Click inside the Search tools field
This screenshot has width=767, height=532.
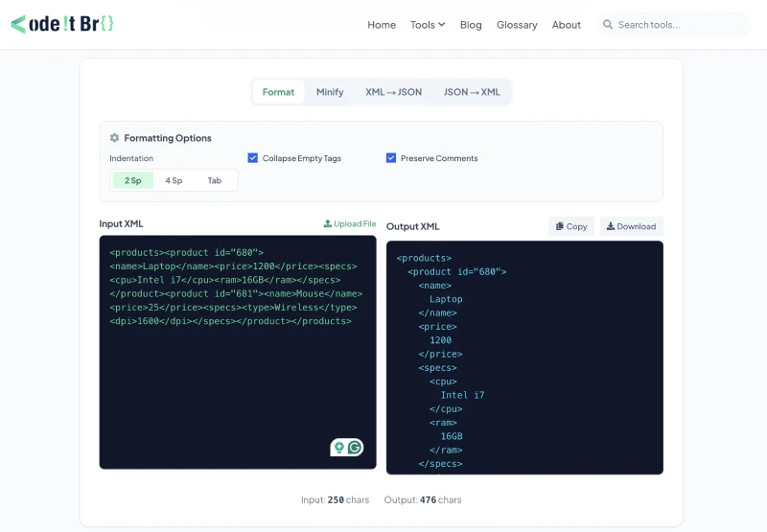674,25
